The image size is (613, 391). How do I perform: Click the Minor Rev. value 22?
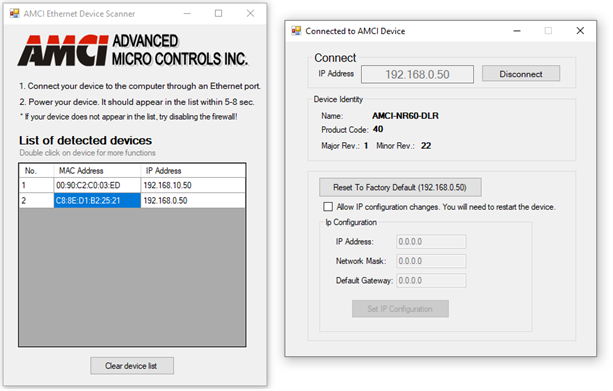tap(426, 146)
